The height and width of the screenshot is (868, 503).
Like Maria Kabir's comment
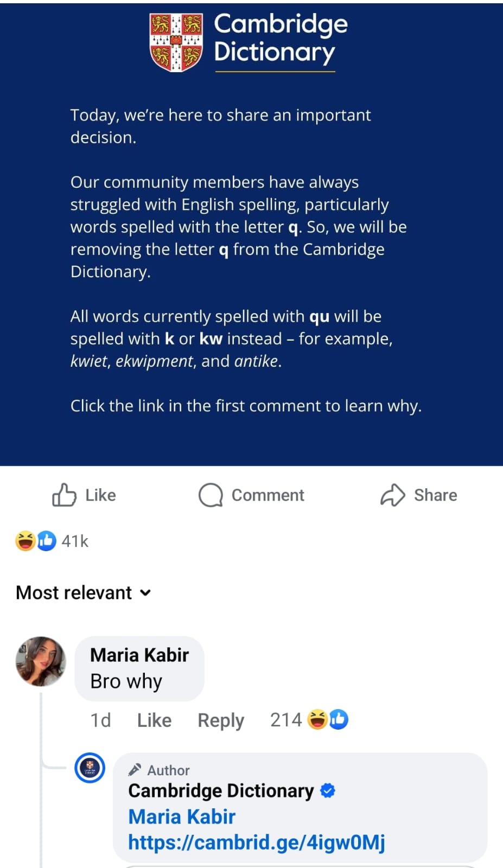[x=154, y=720]
